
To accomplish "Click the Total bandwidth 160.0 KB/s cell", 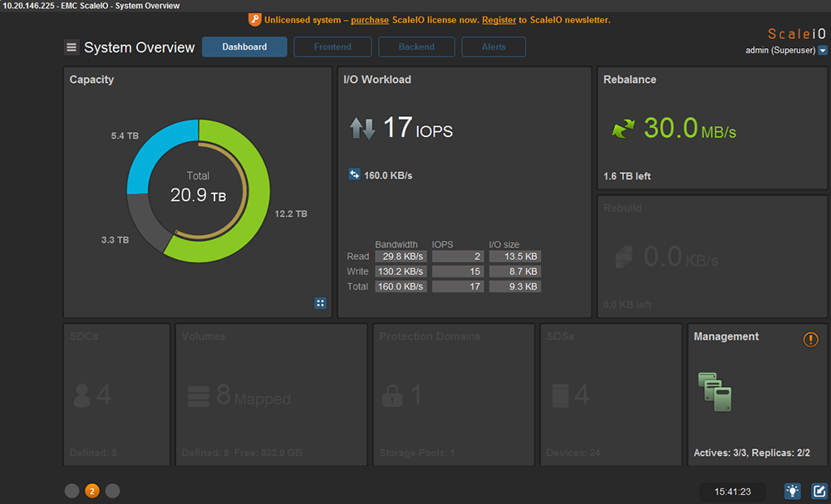I will 401,286.
